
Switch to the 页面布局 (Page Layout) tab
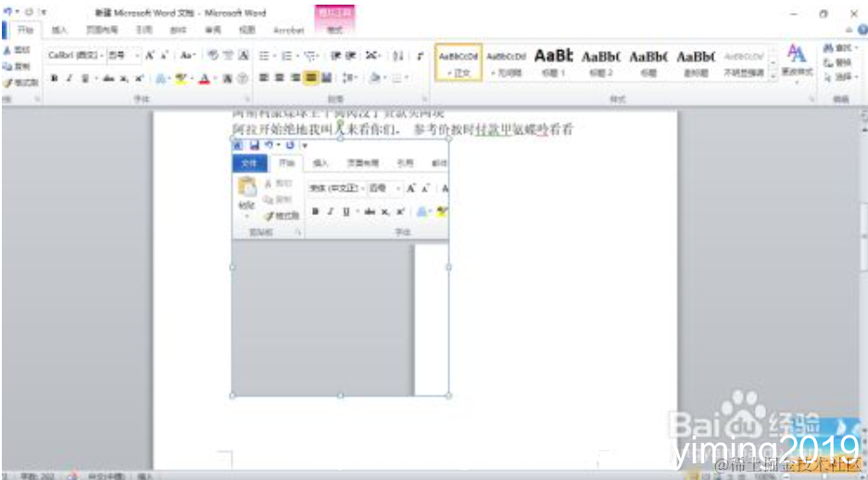[x=100, y=30]
